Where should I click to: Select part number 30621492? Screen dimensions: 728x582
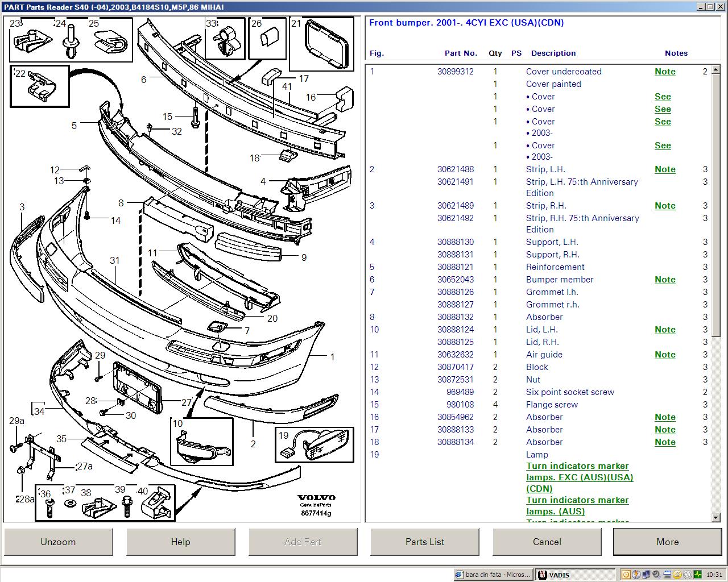pyautogui.click(x=456, y=218)
